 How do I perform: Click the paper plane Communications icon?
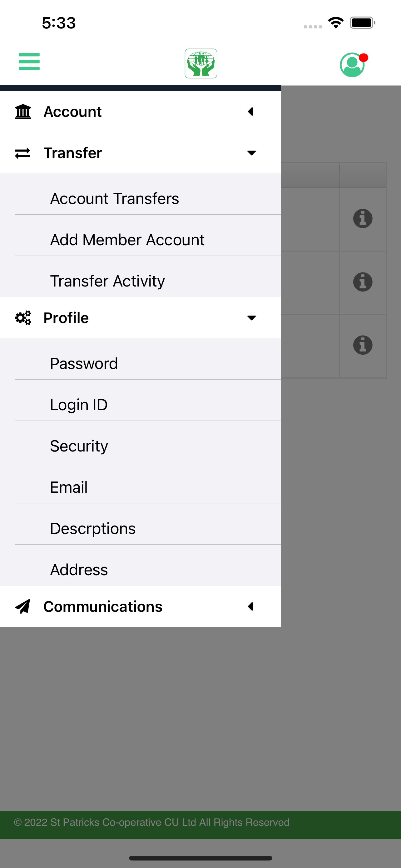tap(22, 606)
